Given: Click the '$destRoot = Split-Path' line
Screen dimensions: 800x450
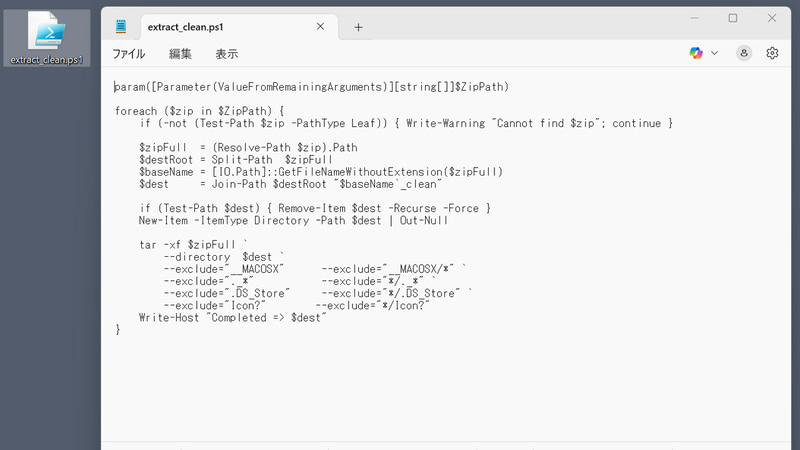Looking at the screenshot, I should 236,160.
